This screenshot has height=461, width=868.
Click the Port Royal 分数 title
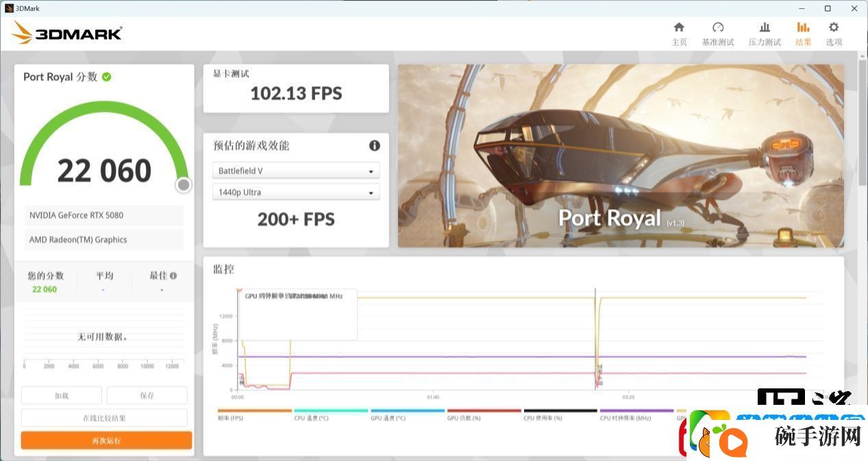click(x=60, y=77)
